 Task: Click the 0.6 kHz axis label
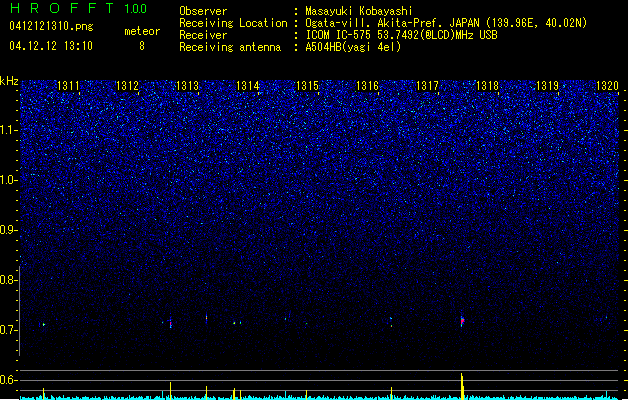pyautogui.click(x=8, y=380)
